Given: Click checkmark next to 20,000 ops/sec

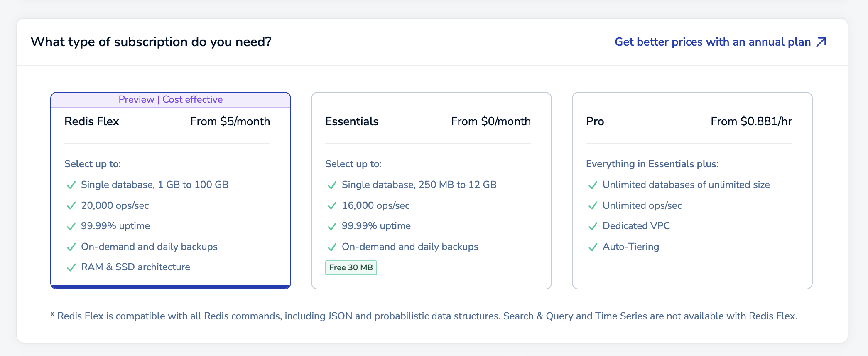Looking at the screenshot, I should (x=71, y=206).
